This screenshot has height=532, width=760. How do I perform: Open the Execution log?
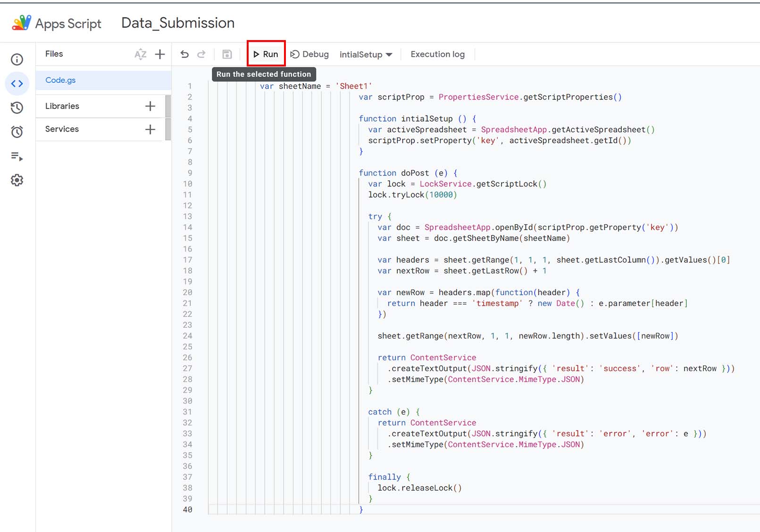437,54
